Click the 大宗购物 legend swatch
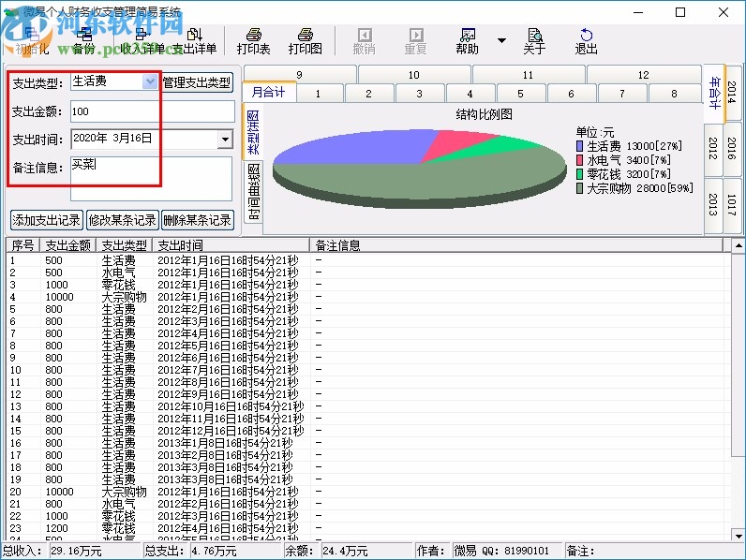746x560 pixels. coord(579,188)
